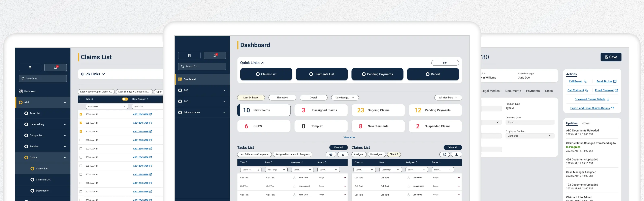
Task: Click the Call Broker phone icon
Action: coord(585,81)
